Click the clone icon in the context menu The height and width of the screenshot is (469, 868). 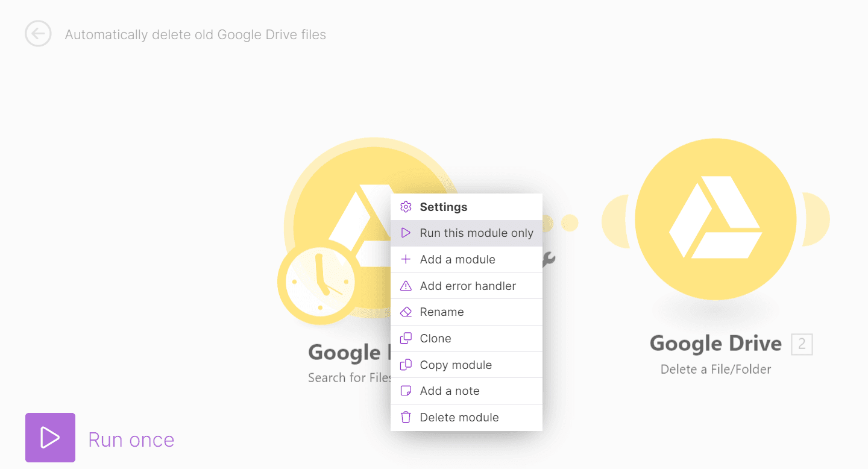(x=406, y=338)
